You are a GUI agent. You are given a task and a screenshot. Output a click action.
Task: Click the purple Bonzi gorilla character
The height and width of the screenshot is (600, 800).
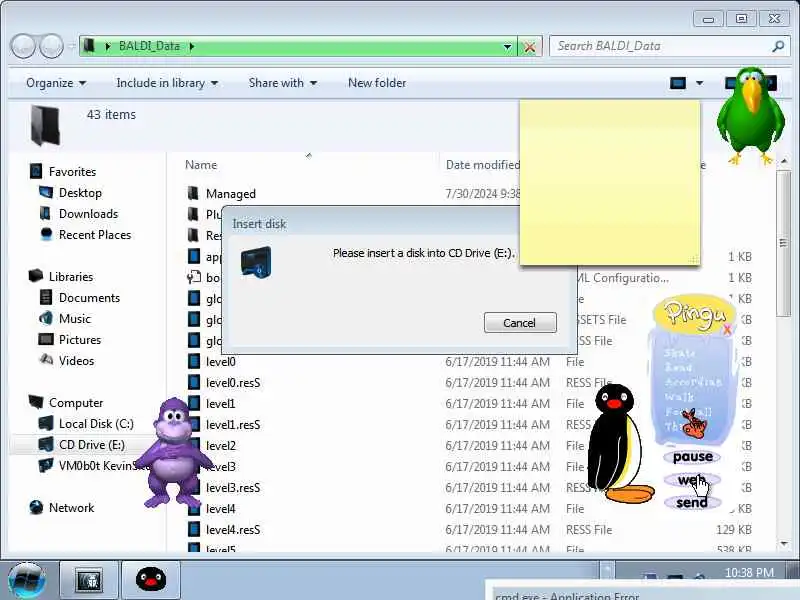click(174, 454)
